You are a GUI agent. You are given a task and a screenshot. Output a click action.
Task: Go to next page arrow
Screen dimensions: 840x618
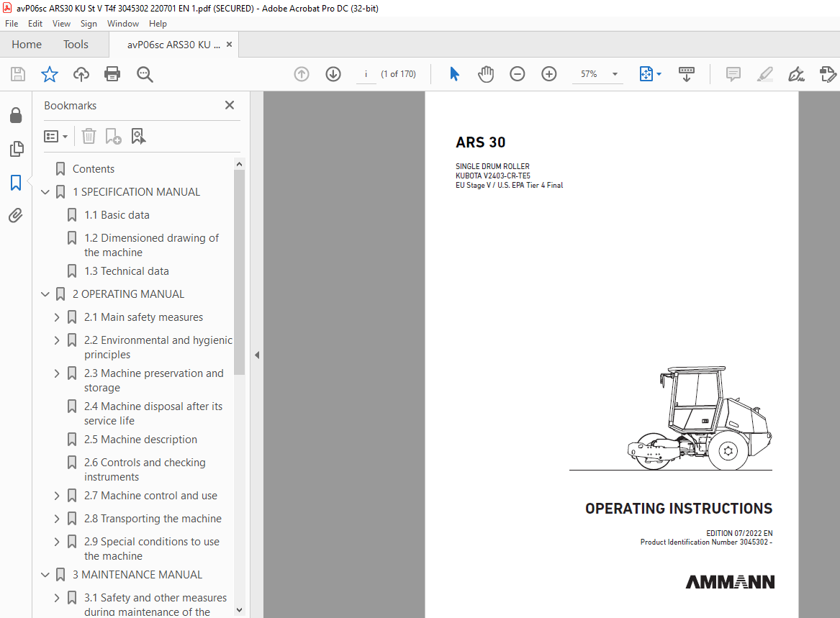point(333,74)
